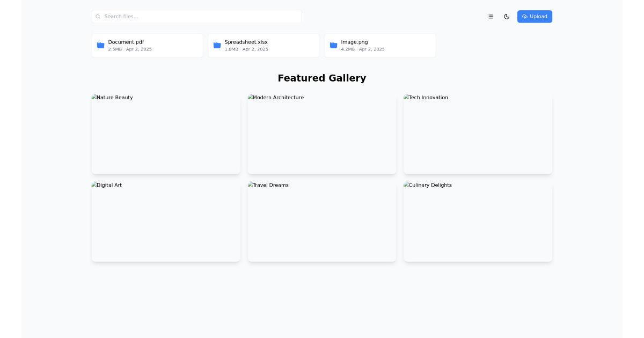Click the magnifier icon in the search bar
Screen dimensions: 644x338
tap(97, 17)
